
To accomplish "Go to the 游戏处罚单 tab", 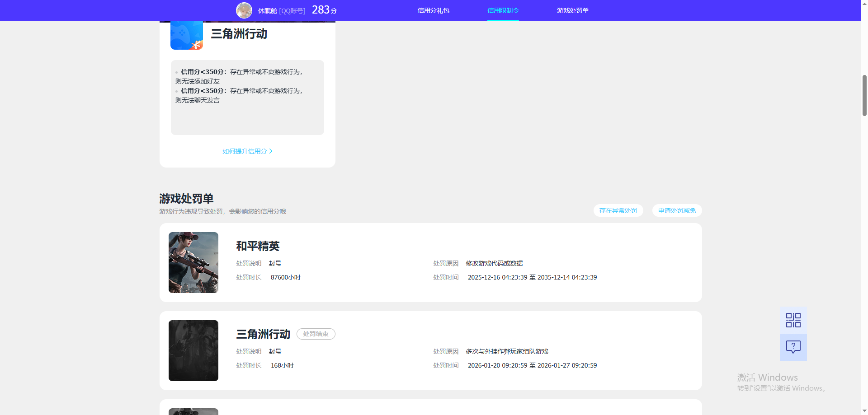I will coord(573,10).
